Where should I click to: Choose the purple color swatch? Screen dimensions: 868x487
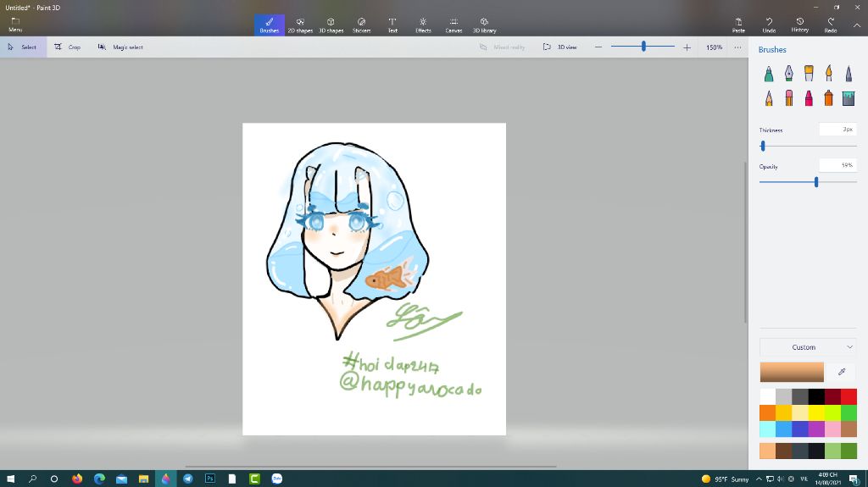[x=816, y=429]
